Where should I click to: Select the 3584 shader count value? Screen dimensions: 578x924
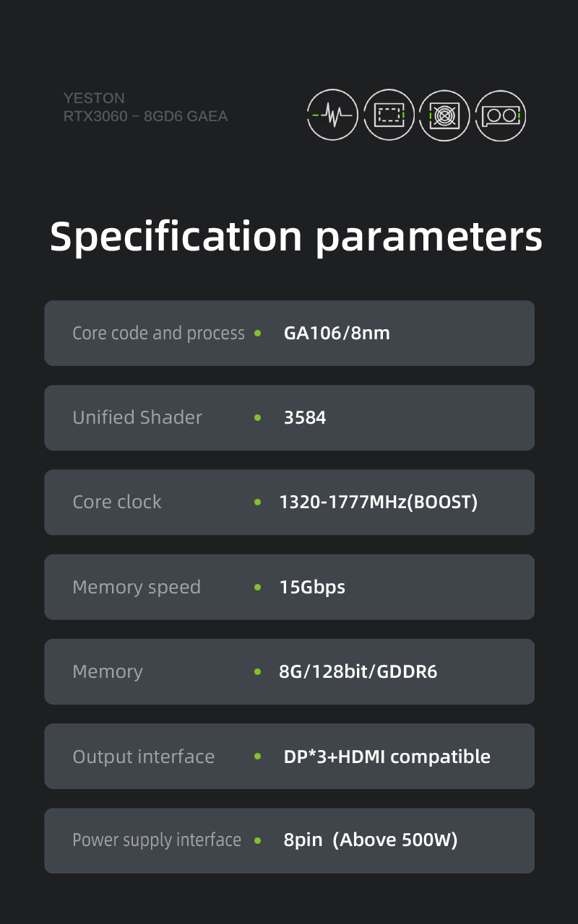[305, 417]
